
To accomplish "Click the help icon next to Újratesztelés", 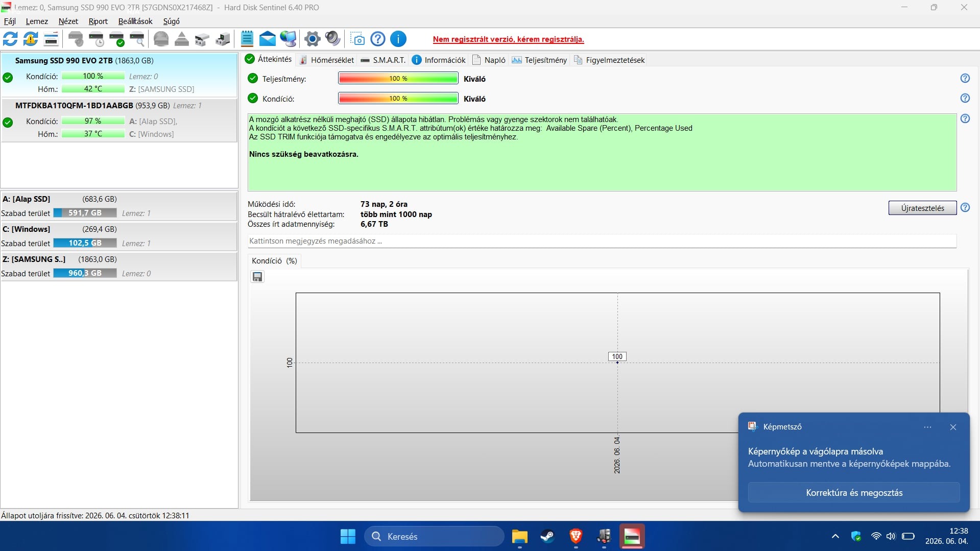I will tap(965, 207).
